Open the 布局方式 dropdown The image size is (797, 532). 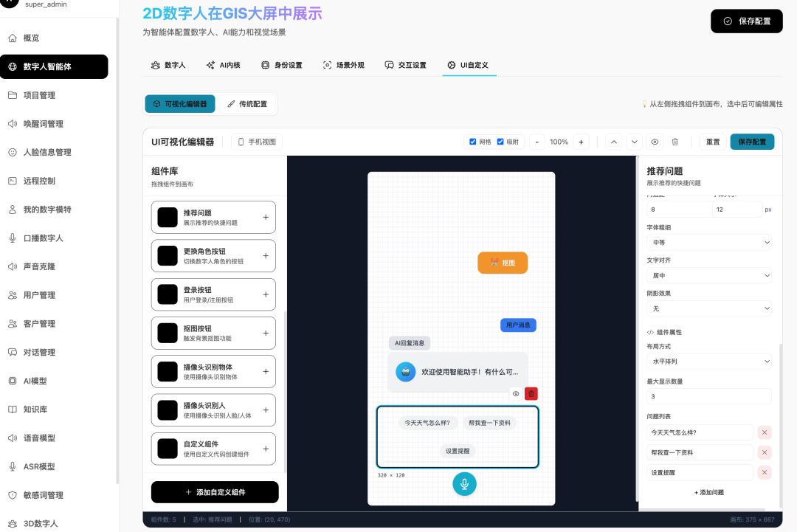click(709, 362)
